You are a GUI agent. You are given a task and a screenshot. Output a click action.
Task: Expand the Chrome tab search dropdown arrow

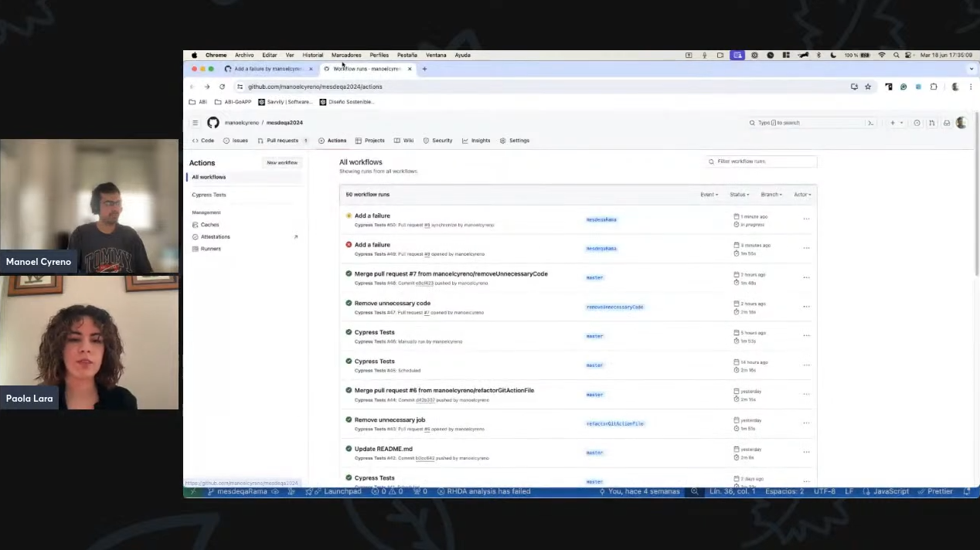[x=971, y=69]
